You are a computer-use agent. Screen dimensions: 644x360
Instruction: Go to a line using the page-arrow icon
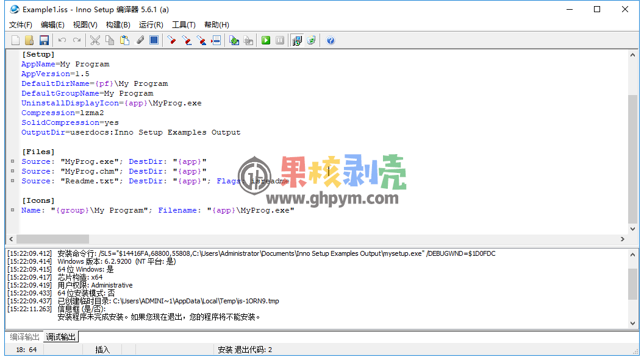(x=216, y=40)
